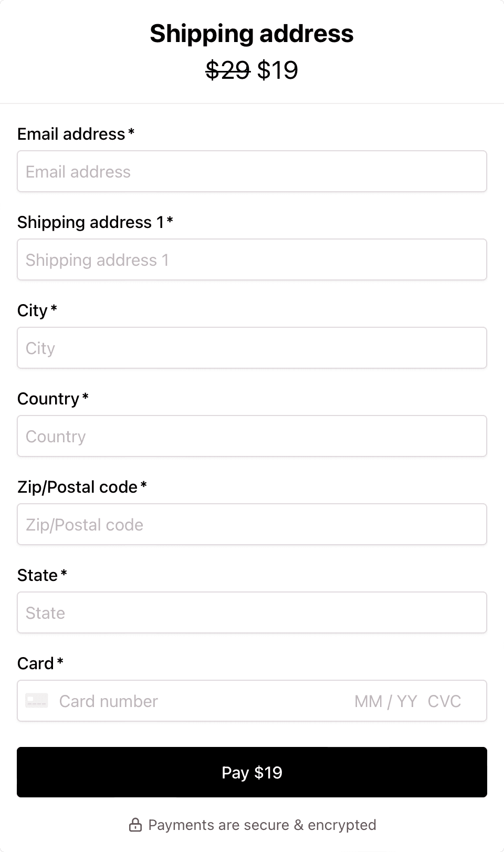Click the credit card icon in Card field
504x852 pixels.
(x=36, y=700)
